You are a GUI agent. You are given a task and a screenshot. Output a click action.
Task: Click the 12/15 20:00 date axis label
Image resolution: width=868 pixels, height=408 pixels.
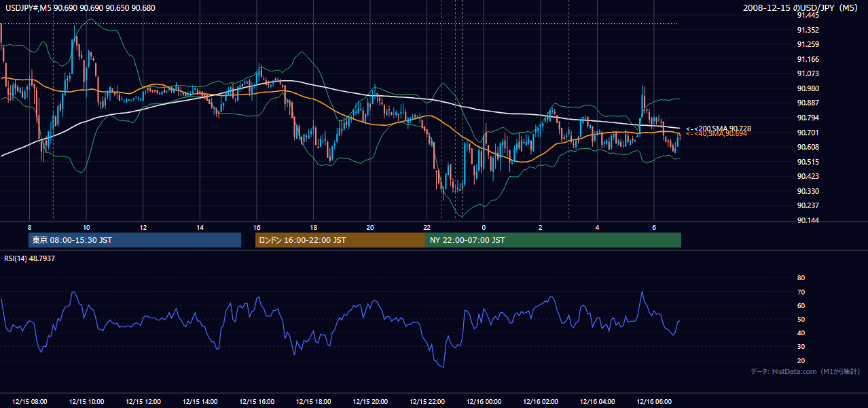pyautogui.click(x=370, y=402)
